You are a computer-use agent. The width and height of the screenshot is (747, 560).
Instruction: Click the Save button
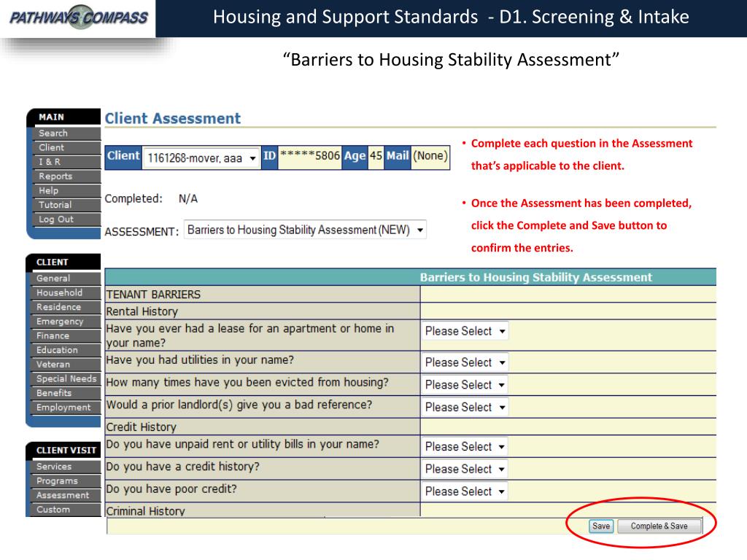coord(601,526)
